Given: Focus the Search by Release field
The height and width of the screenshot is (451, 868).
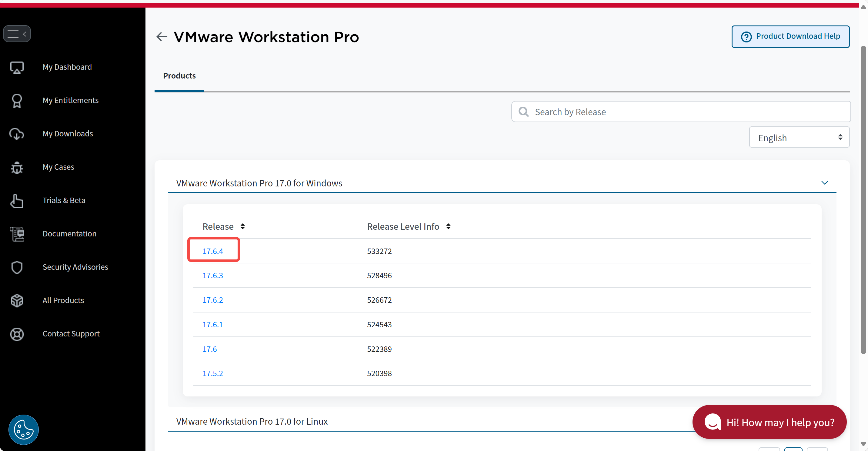Looking at the screenshot, I should point(681,112).
